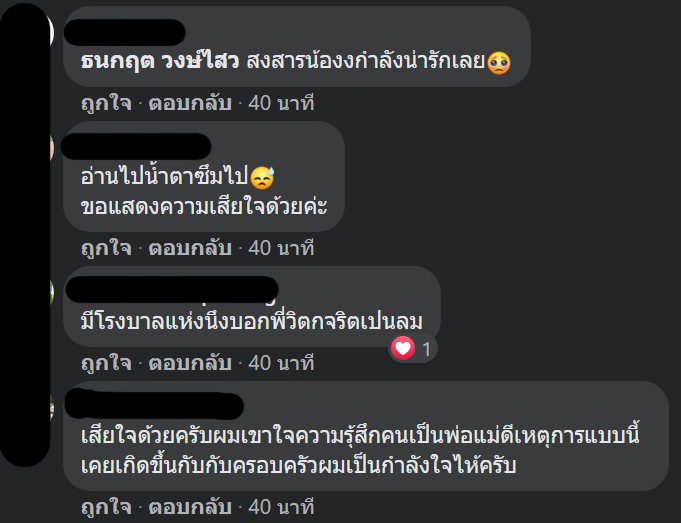Like the สงสารน้อง comment with ถูกใจ
The height and width of the screenshot is (523, 681).
(106, 103)
